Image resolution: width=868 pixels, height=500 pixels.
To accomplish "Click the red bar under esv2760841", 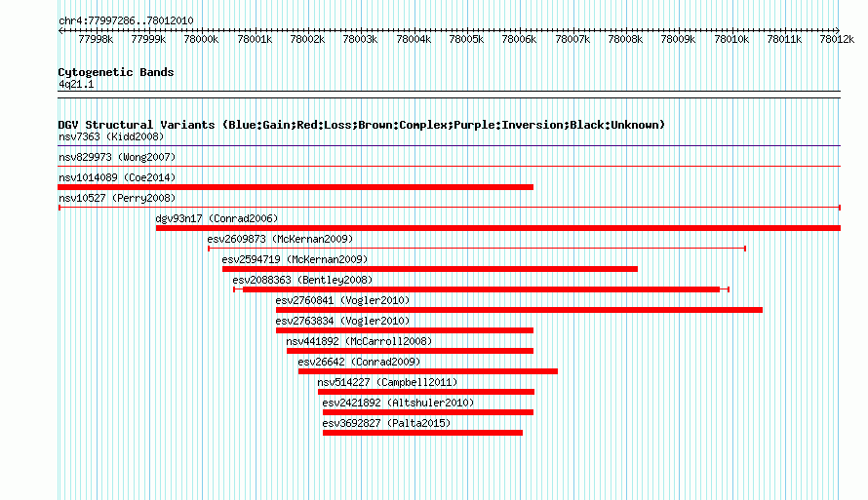I will pyautogui.click(x=519, y=310).
